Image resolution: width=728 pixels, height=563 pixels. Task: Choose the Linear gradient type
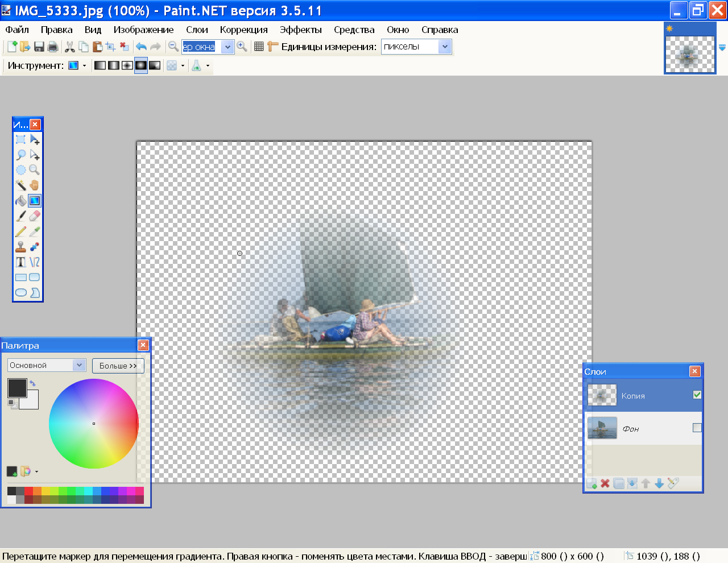(100, 65)
